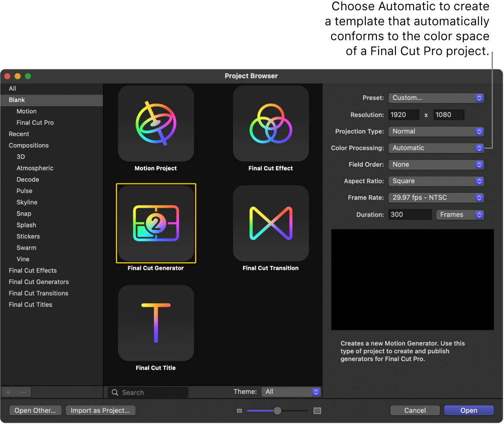Click the search magnifier icon

point(115,392)
